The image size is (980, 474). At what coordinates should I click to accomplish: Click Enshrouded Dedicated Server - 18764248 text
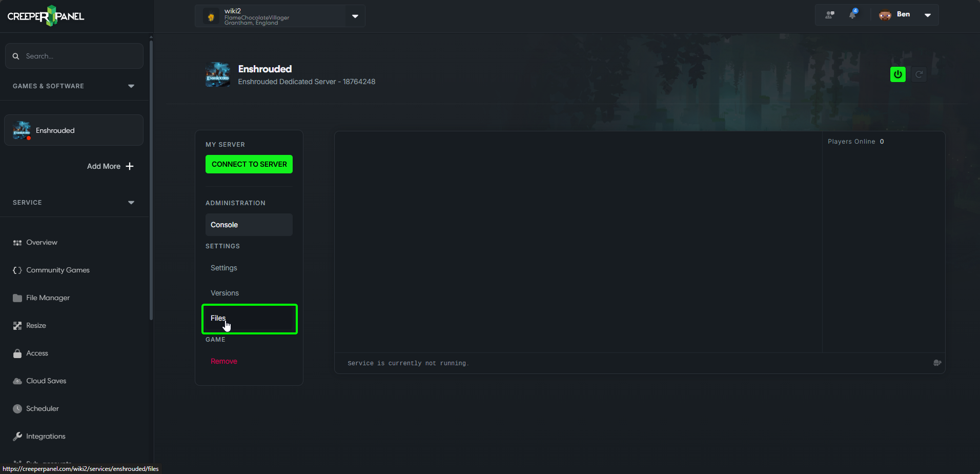[x=307, y=82]
